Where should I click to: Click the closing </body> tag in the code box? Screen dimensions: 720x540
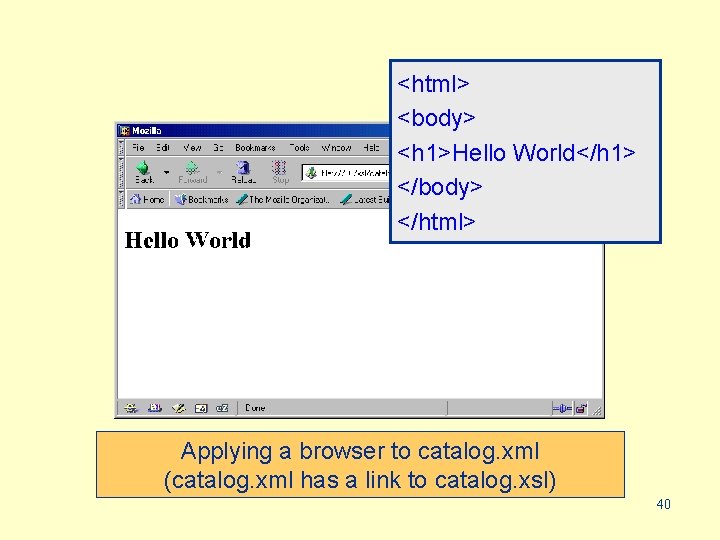pyautogui.click(x=440, y=187)
